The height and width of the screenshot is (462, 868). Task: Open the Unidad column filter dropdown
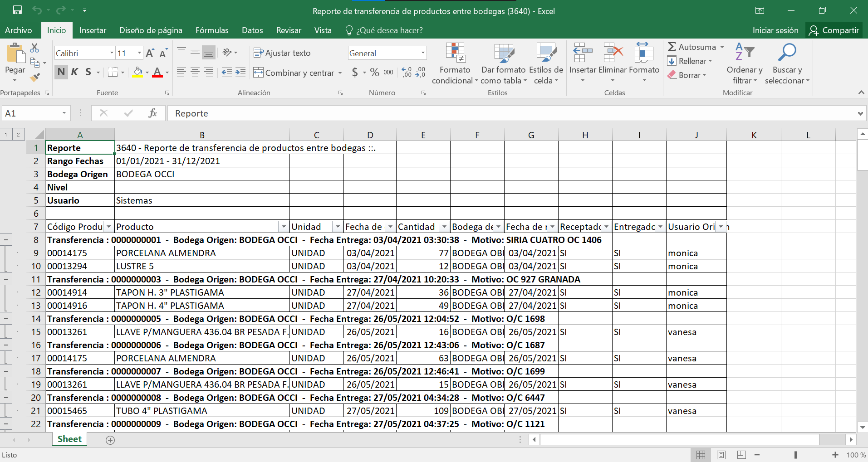click(x=338, y=227)
